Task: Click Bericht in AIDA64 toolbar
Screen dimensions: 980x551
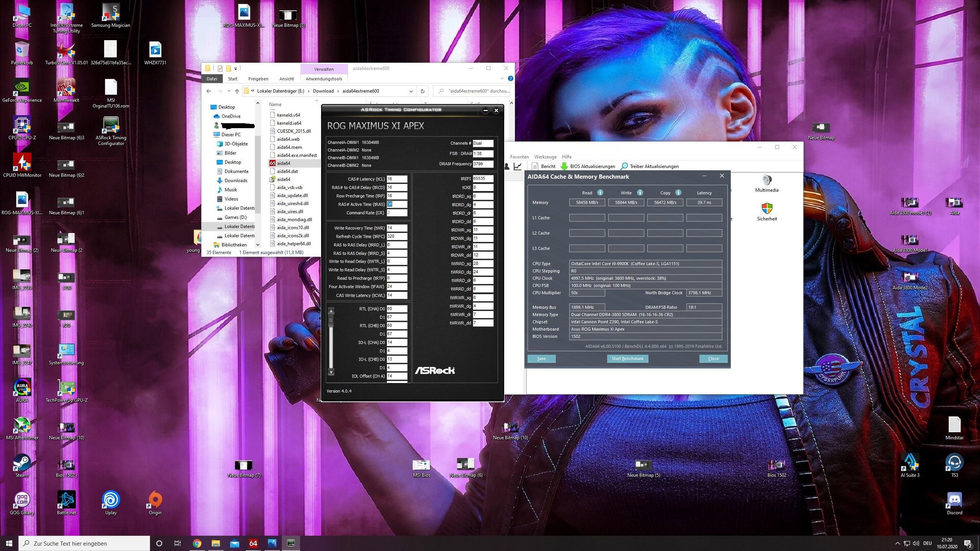Action: 544,166
